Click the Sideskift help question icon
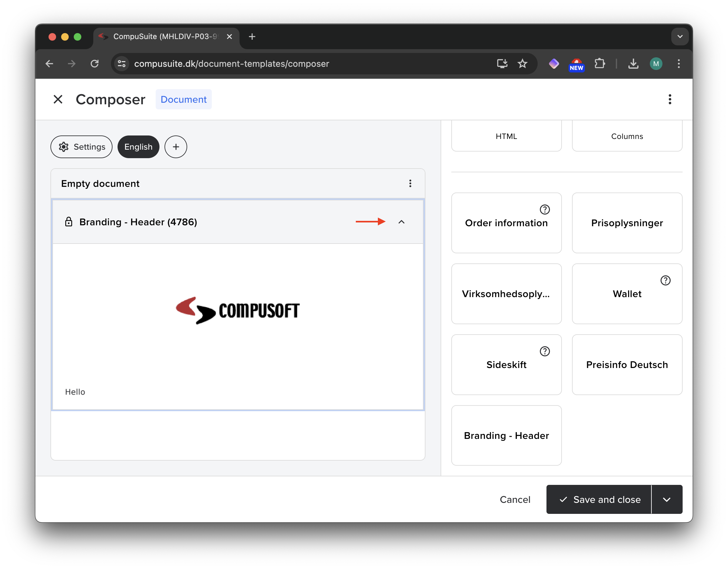 pyautogui.click(x=544, y=351)
